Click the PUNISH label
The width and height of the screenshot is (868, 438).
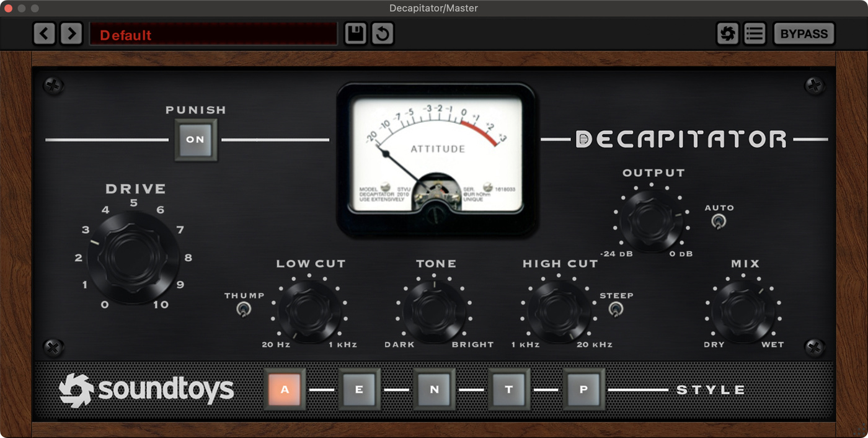coord(196,110)
